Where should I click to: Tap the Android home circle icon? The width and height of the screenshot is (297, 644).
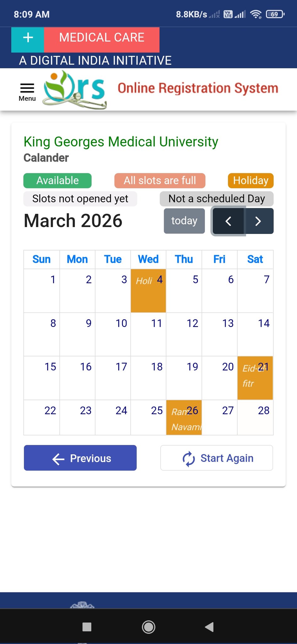[148, 627]
